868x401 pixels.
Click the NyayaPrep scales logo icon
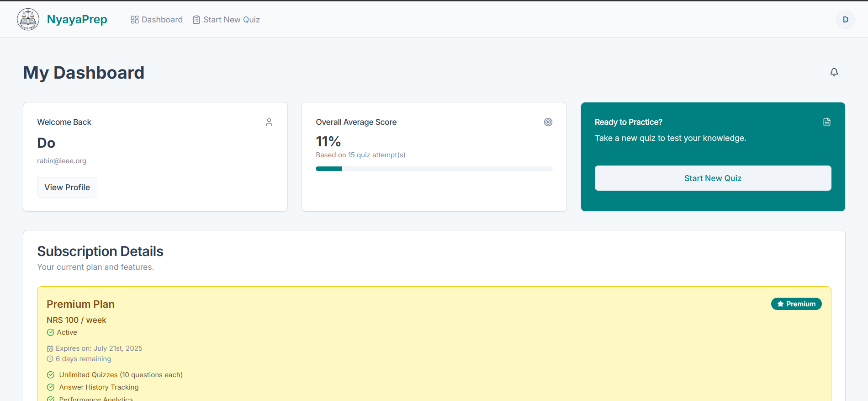28,20
